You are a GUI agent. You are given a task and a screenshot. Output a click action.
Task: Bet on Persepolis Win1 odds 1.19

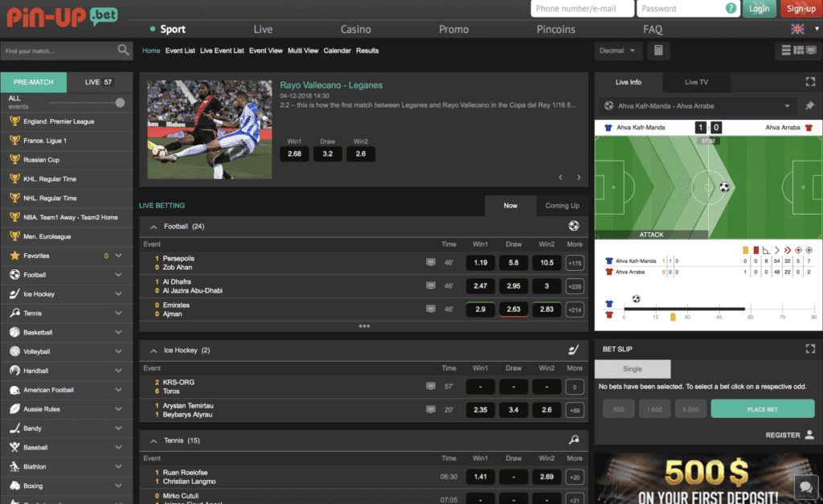pos(481,263)
